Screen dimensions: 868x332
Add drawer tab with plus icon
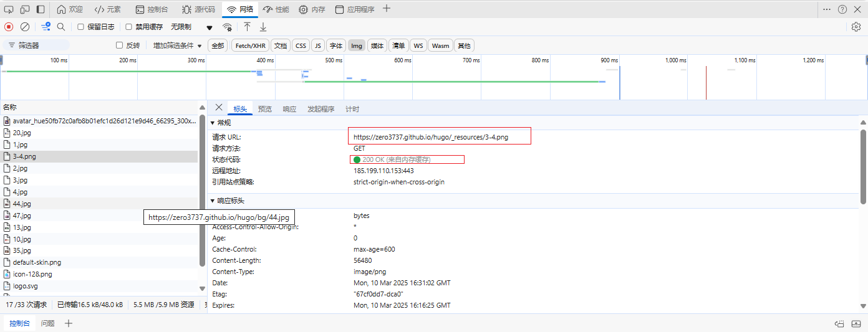click(69, 323)
